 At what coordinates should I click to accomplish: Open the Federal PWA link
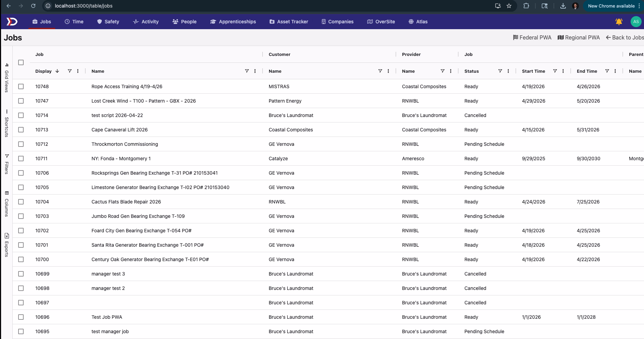pos(532,37)
